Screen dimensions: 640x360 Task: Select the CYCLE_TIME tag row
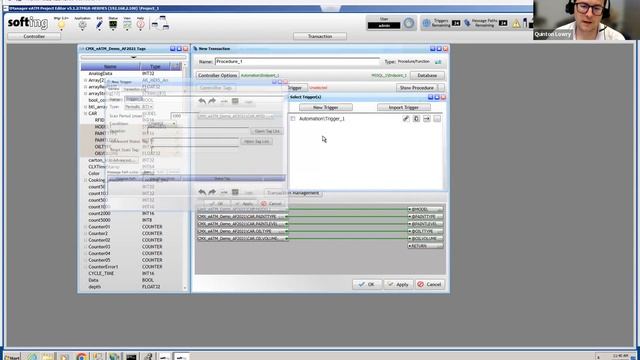tap(131, 273)
